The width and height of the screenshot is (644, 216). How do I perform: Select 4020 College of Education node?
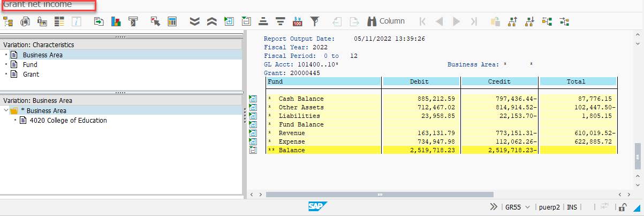pos(68,120)
